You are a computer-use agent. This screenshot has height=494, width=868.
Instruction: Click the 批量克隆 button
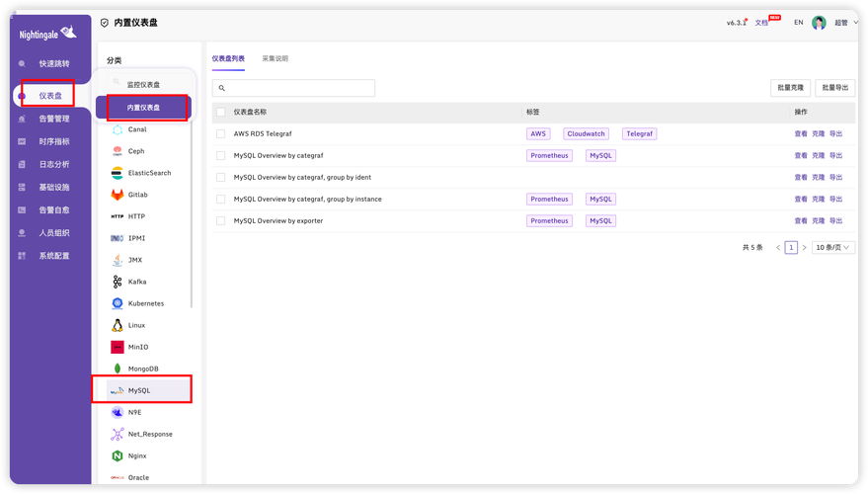[791, 88]
